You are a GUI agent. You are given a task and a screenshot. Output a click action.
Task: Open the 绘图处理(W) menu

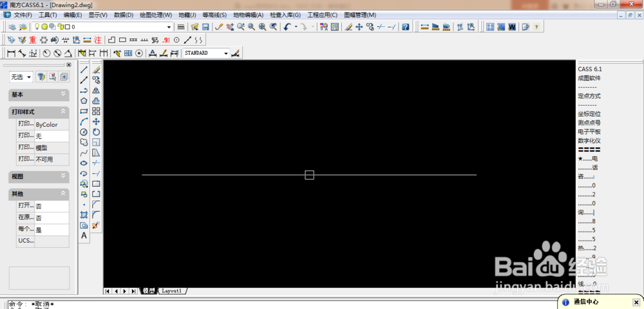coord(156,15)
